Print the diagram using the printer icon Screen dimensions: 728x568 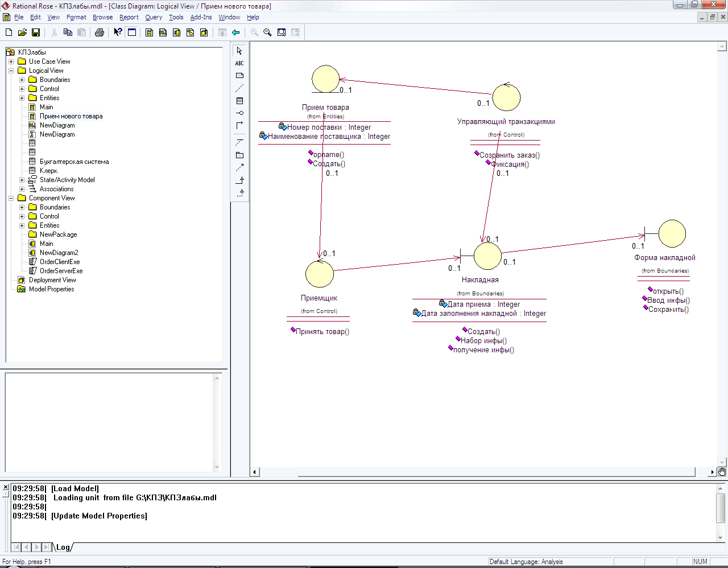coord(100,32)
